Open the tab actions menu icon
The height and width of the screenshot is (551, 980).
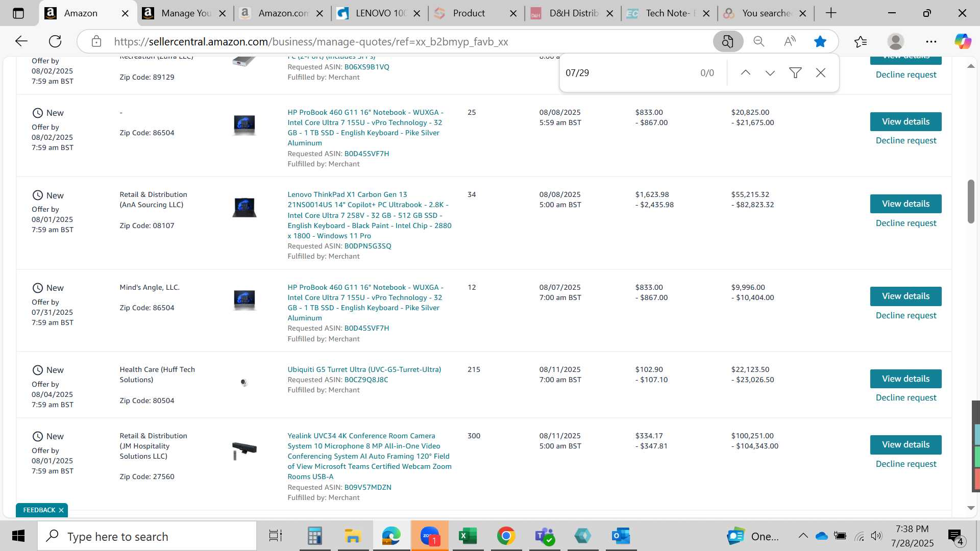(x=18, y=13)
